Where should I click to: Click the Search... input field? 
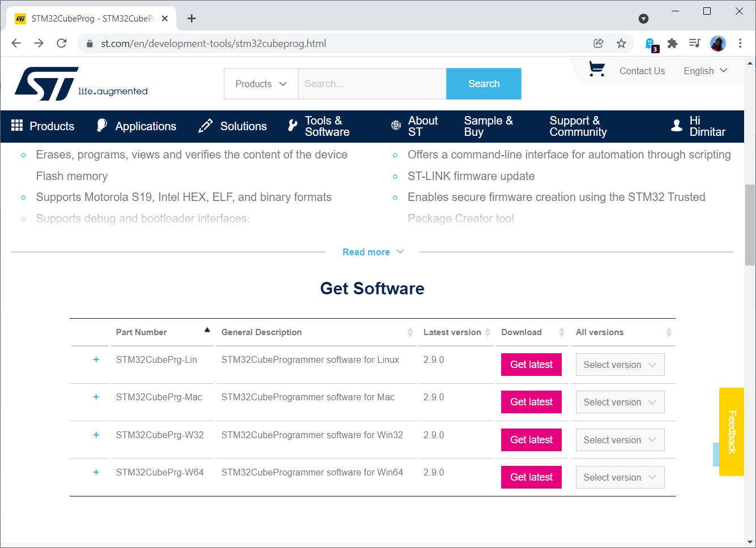pyautogui.click(x=372, y=84)
